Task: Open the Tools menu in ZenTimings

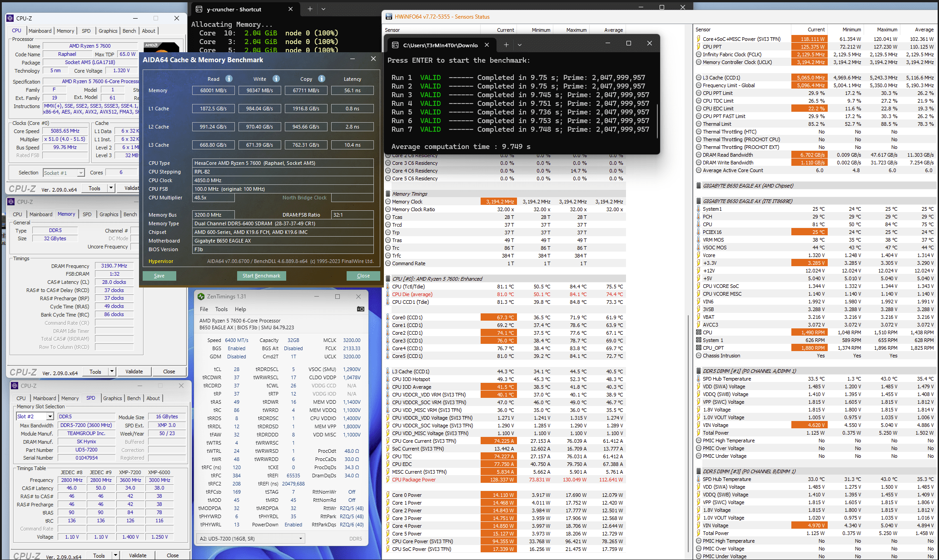Action: 221,309
